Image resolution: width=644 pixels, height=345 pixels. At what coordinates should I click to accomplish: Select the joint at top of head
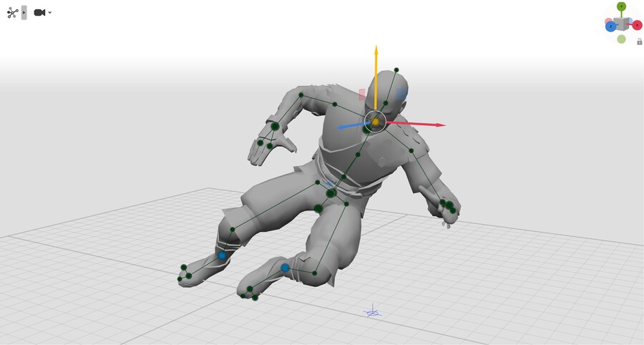(396, 70)
